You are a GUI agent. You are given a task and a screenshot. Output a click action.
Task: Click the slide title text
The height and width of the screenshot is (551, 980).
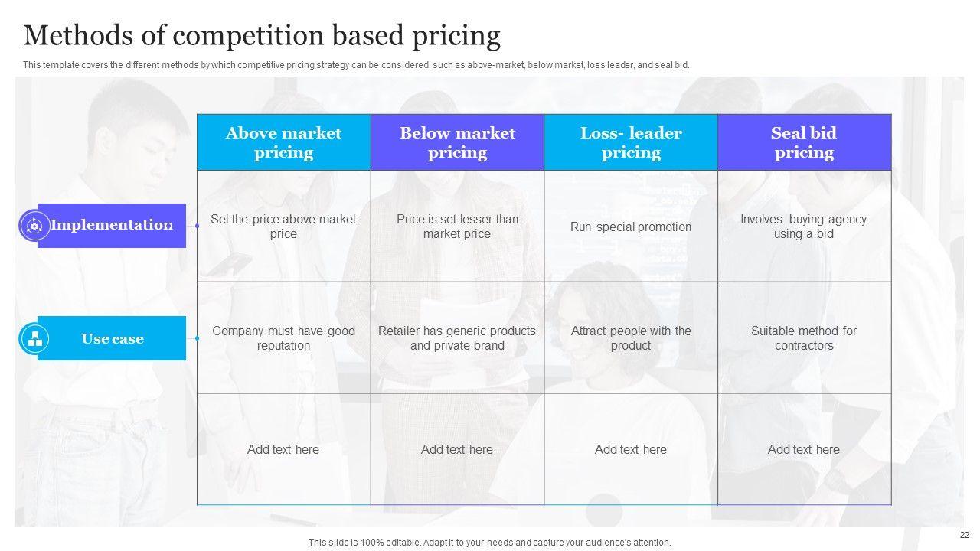262,36
